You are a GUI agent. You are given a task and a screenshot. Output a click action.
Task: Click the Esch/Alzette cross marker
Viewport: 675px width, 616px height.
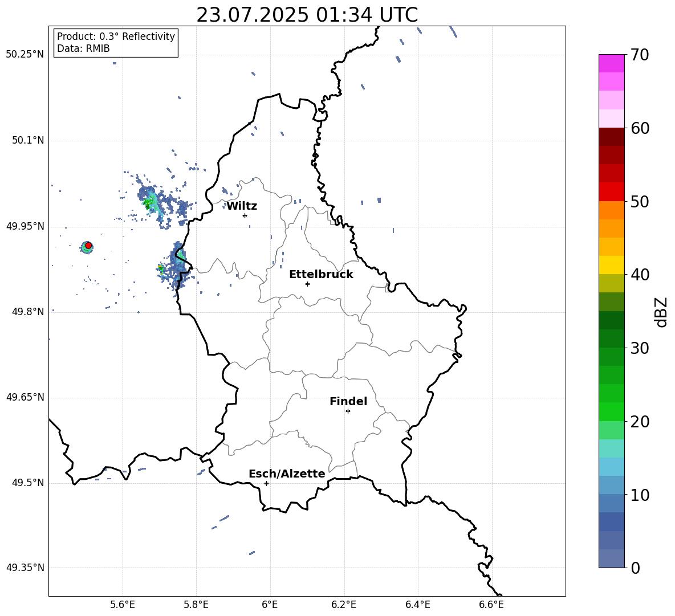click(266, 483)
